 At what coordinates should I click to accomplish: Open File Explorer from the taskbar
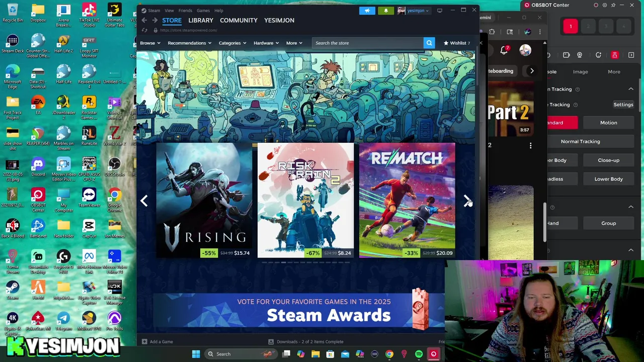click(x=315, y=354)
